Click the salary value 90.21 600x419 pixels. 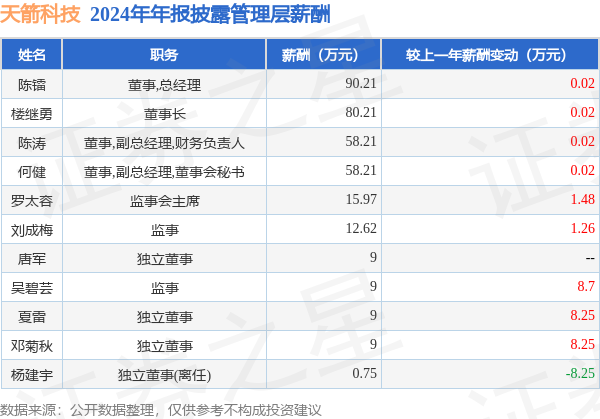(361, 83)
